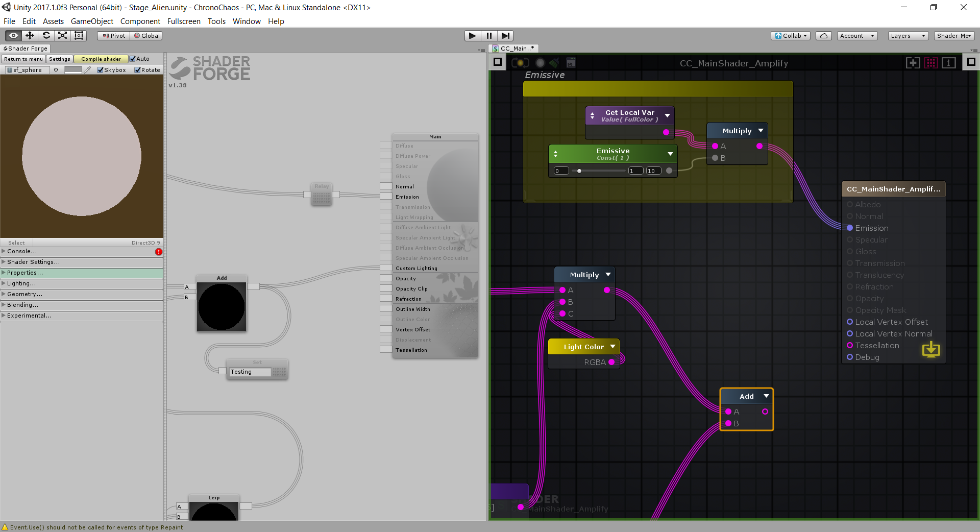Click the info icon in the Amplify toolbar
The width and height of the screenshot is (980, 532).
948,62
